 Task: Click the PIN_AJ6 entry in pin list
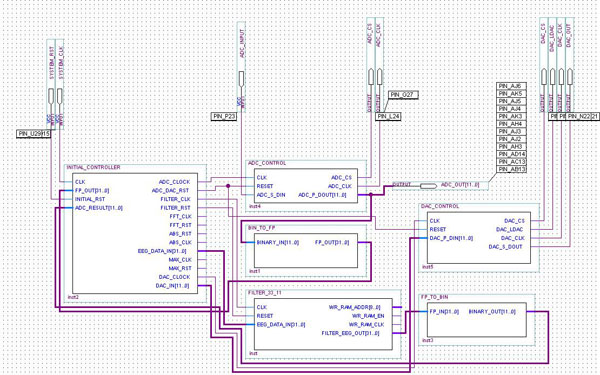(x=511, y=86)
